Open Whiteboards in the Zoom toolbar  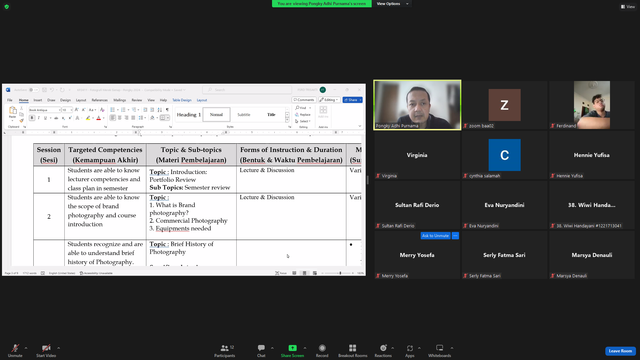click(440, 350)
